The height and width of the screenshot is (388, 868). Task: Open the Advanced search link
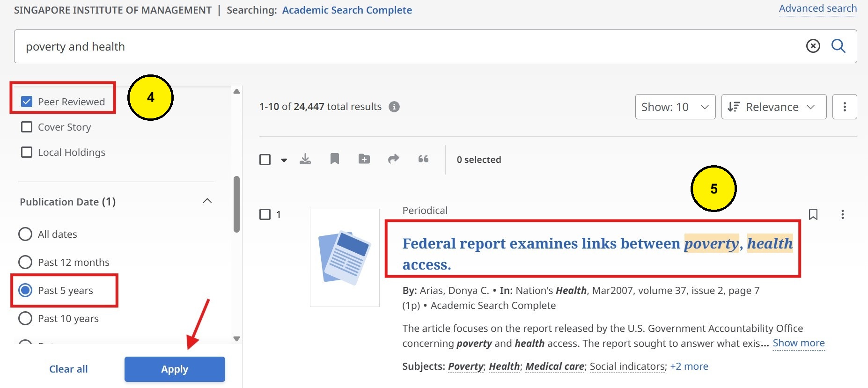817,8
